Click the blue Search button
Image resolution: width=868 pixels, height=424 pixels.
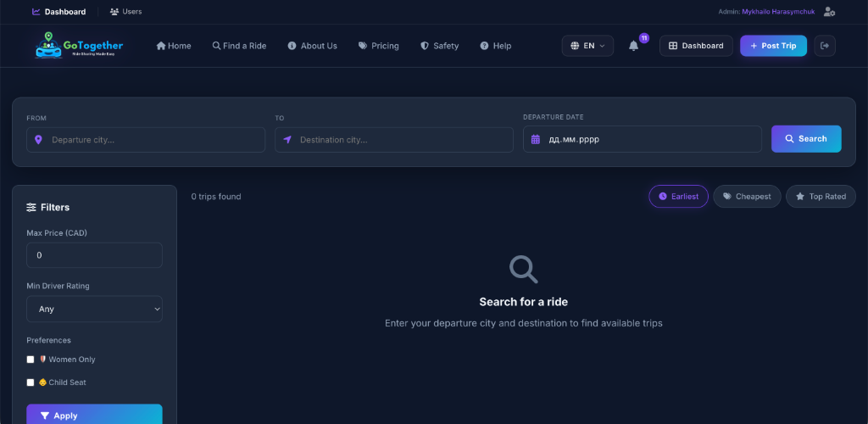(806, 139)
